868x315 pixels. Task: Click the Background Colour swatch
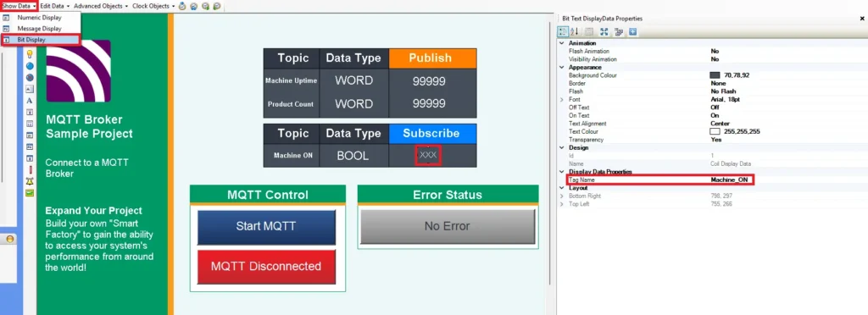click(x=715, y=75)
